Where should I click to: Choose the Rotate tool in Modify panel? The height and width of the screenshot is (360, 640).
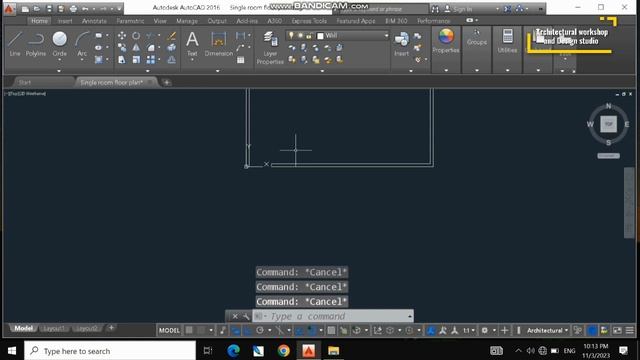pyautogui.click(x=136, y=36)
